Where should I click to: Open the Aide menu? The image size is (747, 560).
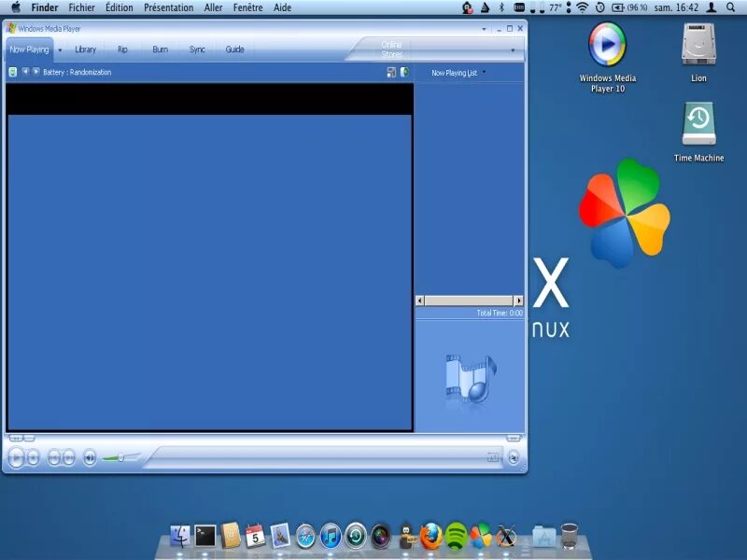283,7
